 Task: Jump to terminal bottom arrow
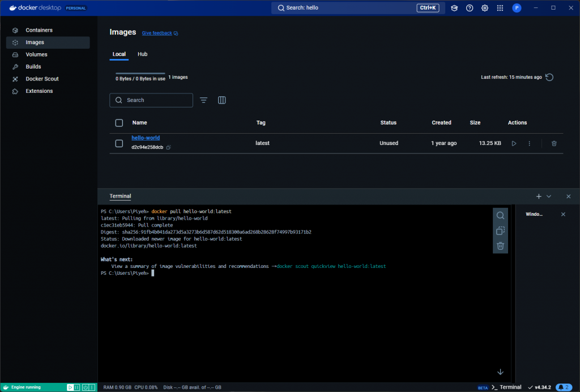tap(500, 372)
